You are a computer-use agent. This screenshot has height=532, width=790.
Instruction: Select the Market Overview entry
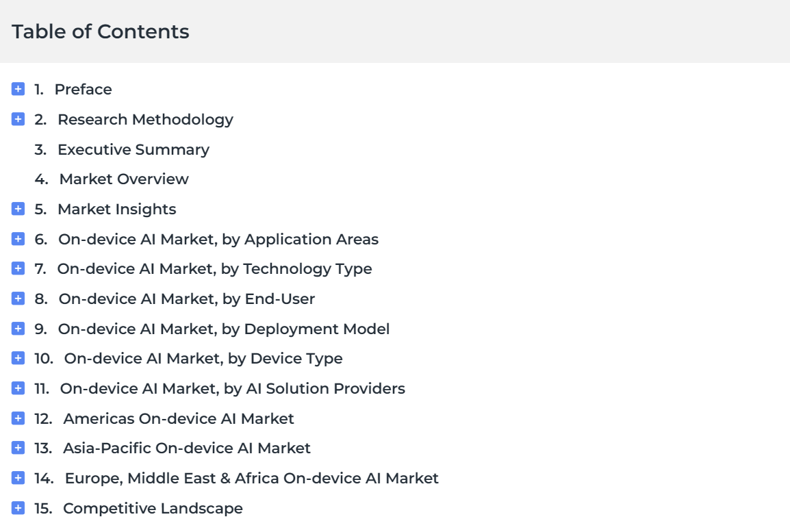123,179
